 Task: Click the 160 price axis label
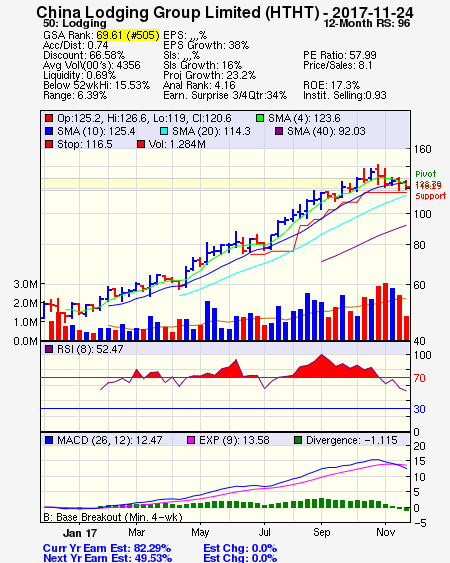pos(422,149)
